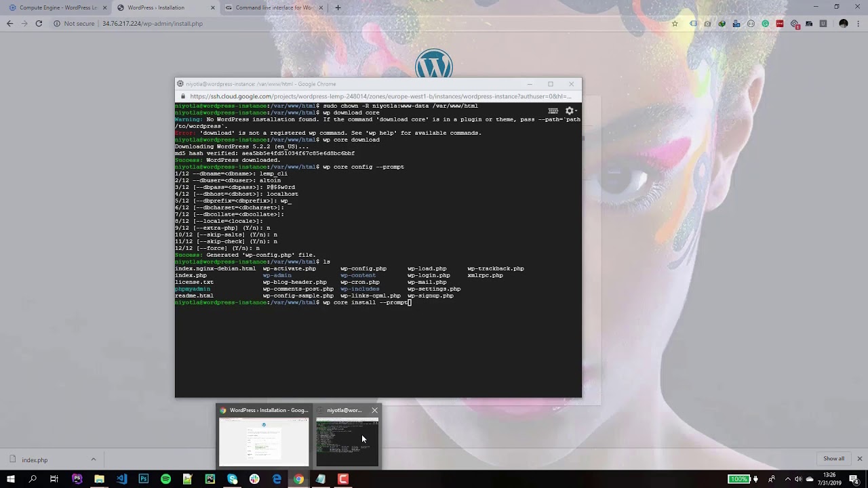This screenshot has height=488, width=868.
Task: Open Task View on taskbar
Action: 54,479
